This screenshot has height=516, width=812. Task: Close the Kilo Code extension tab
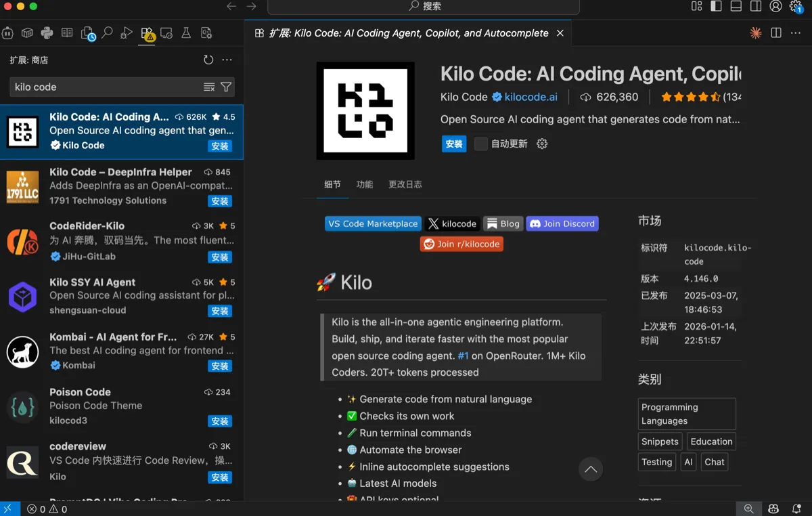(x=560, y=33)
